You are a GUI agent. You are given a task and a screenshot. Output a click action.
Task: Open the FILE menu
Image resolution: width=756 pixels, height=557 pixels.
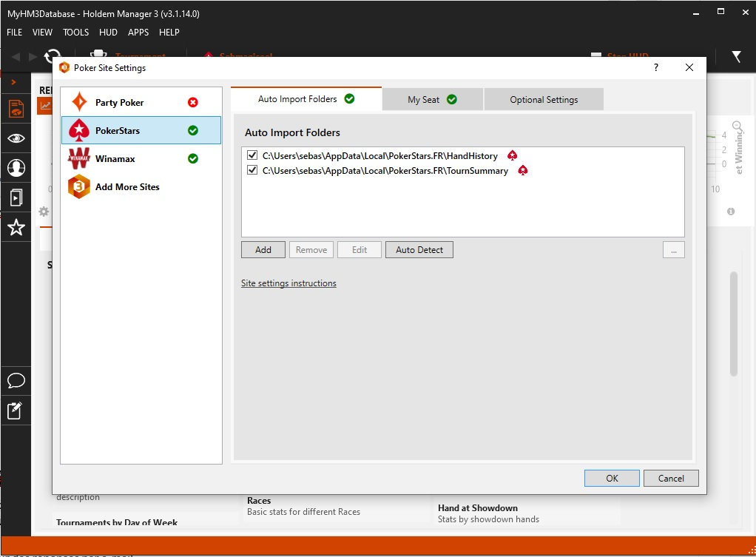click(15, 33)
